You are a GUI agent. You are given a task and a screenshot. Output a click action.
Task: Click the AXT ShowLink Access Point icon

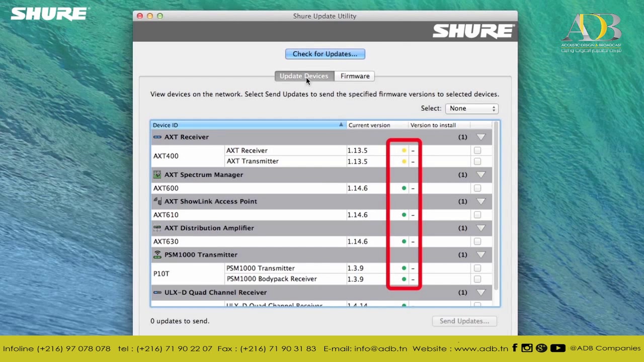point(157,201)
